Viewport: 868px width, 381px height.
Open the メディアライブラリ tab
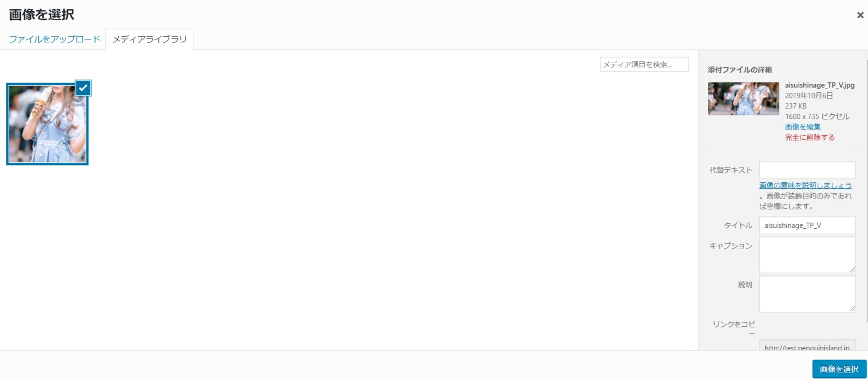coord(149,39)
